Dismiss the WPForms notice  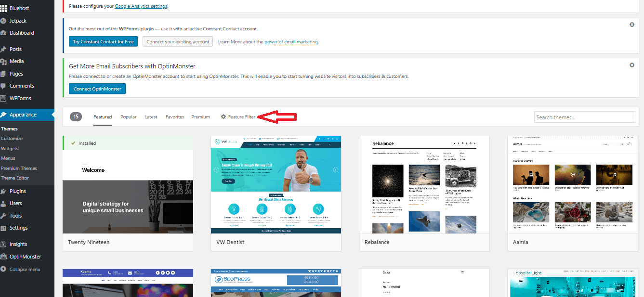(632, 25)
